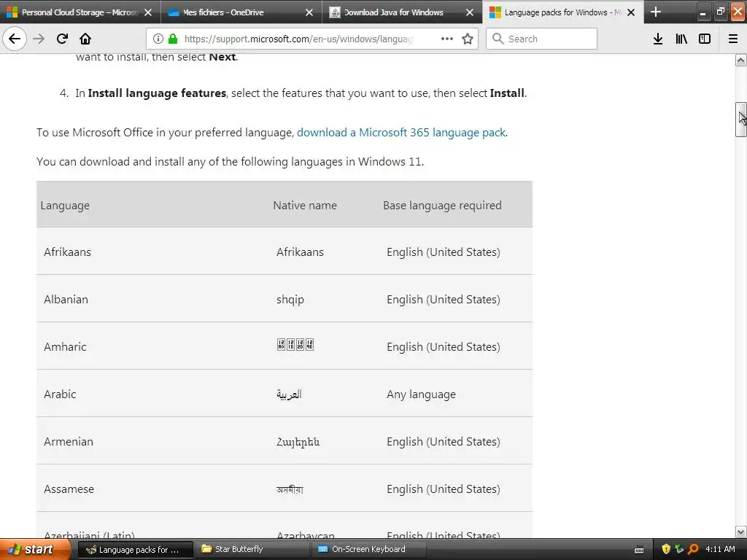Image resolution: width=747 pixels, height=560 pixels.
Task: Open the downloads arrow panel
Action: [x=658, y=39]
